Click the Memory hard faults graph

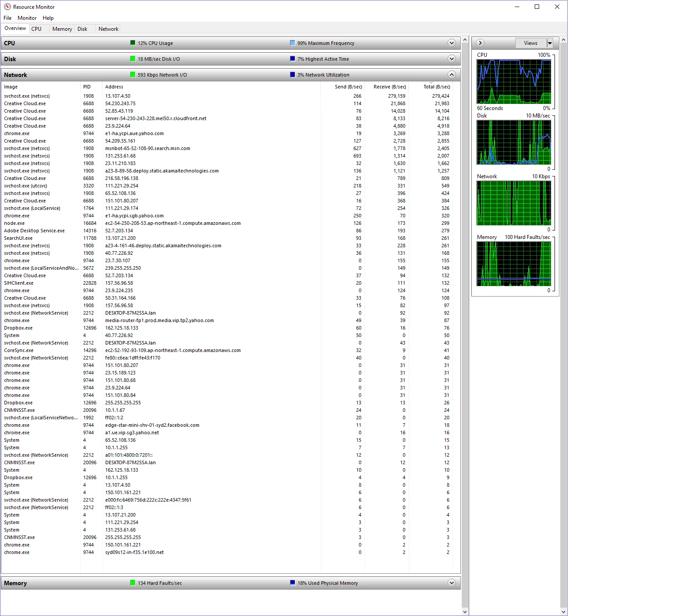(x=514, y=264)
